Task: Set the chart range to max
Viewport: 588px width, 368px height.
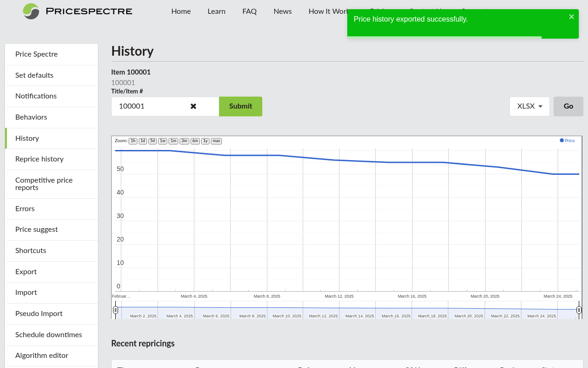Action: 216,141
